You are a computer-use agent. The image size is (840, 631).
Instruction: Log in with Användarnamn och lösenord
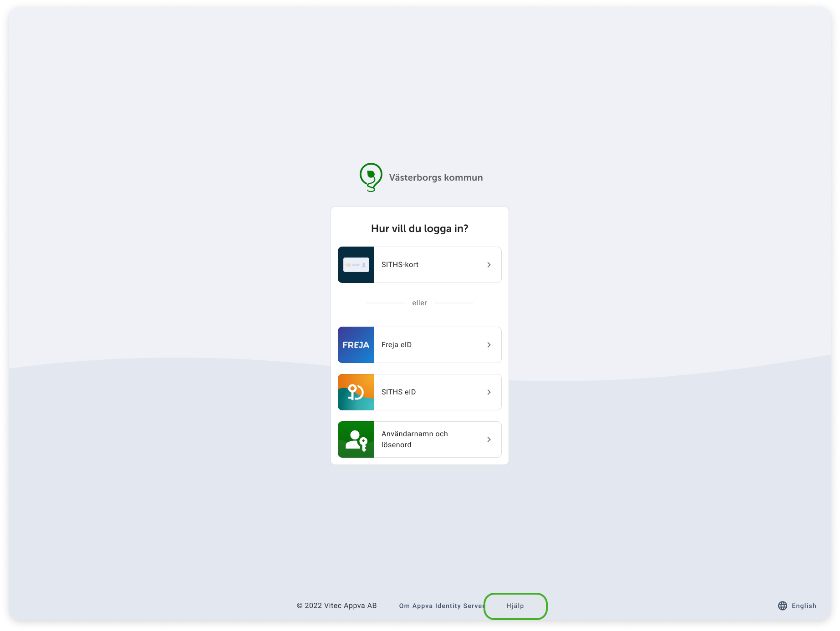[420, 439]
